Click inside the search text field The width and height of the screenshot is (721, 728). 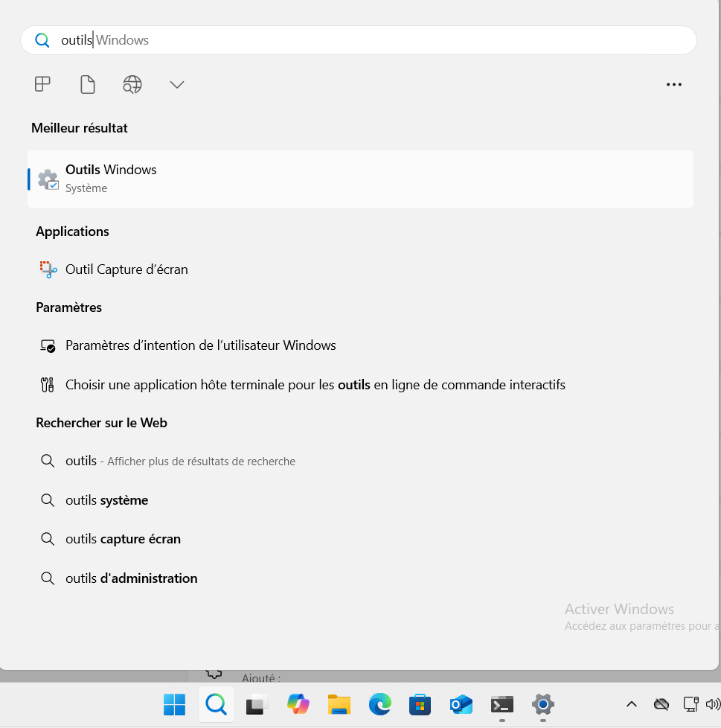(x=358, y=40)
